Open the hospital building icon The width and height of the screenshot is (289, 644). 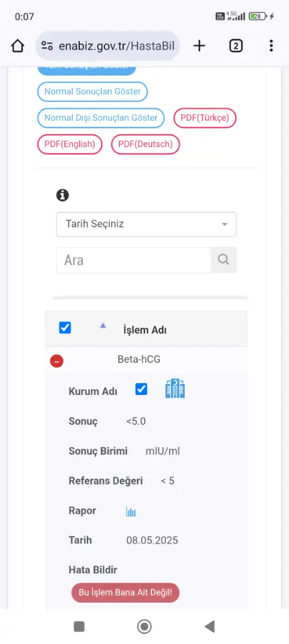pyautogui.click(x=175, y=389)
